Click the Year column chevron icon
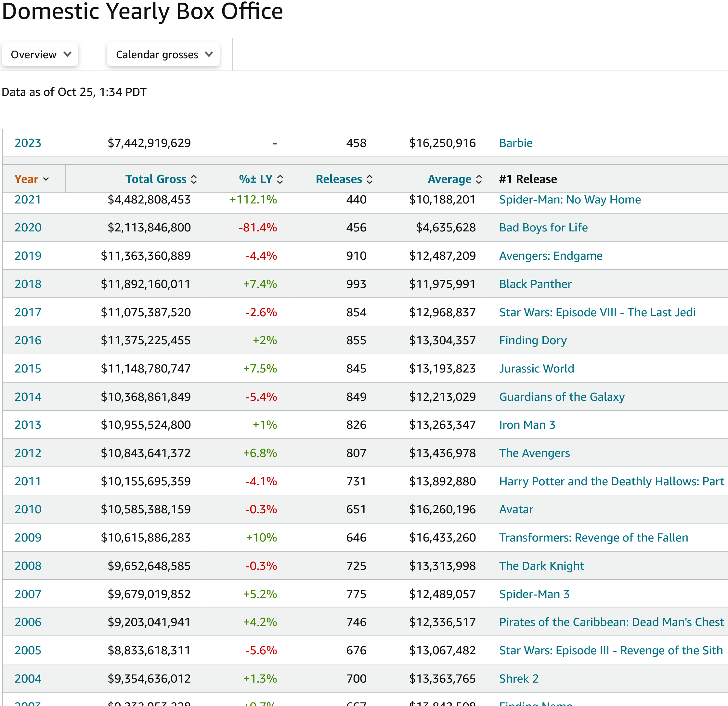 (x=46, y=179)
